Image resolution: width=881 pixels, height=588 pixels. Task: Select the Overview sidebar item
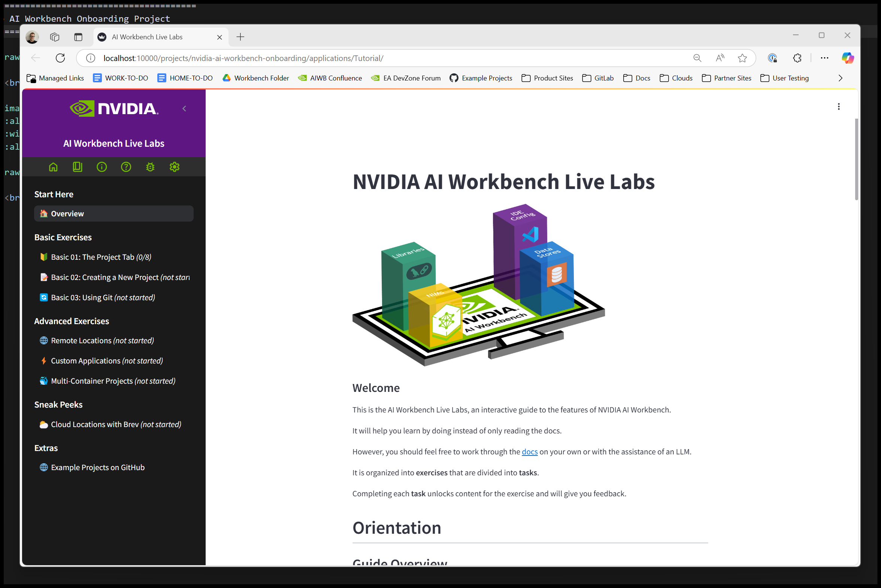pos(114,214)
